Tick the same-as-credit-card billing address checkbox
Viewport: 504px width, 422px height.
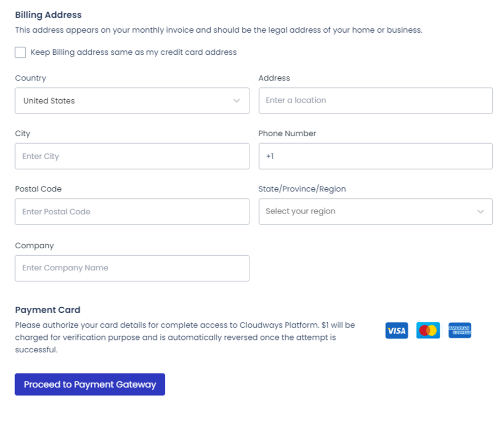(x=20, y=52)
